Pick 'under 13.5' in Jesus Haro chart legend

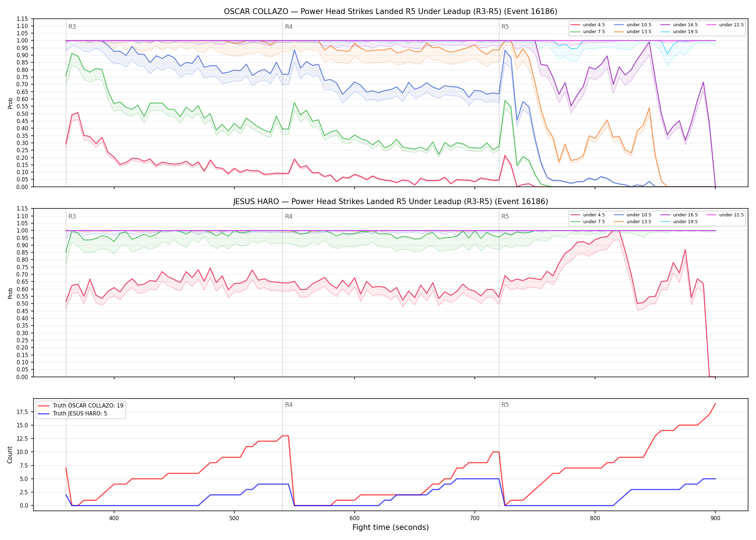point(633,222)
